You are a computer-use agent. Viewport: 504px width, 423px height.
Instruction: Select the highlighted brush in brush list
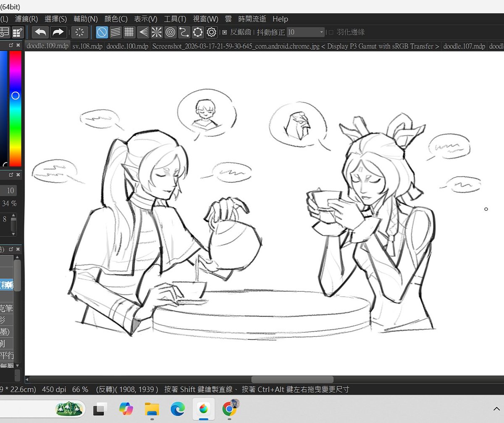click(7, 285)
